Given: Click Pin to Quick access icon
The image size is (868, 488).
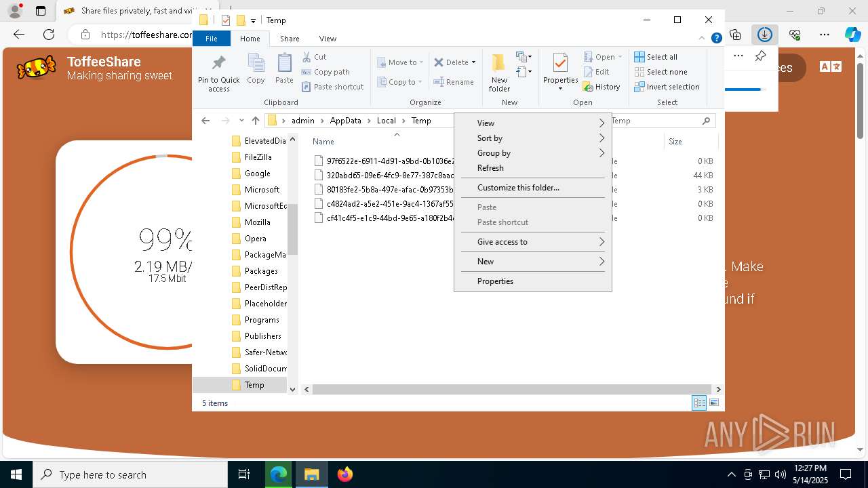Looking at the screenshot, I should click(x=218, y=63).
